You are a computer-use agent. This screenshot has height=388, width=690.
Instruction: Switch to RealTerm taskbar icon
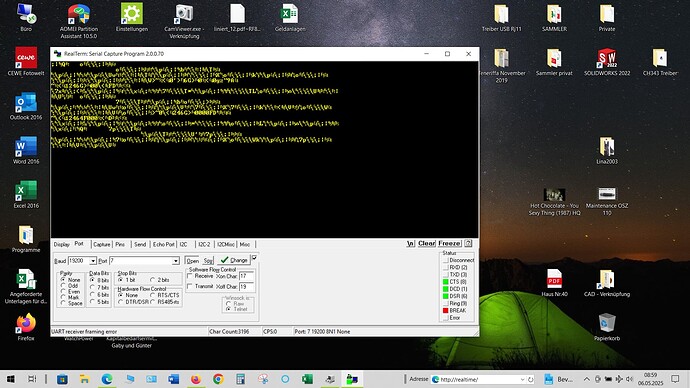tap(352, 379)
